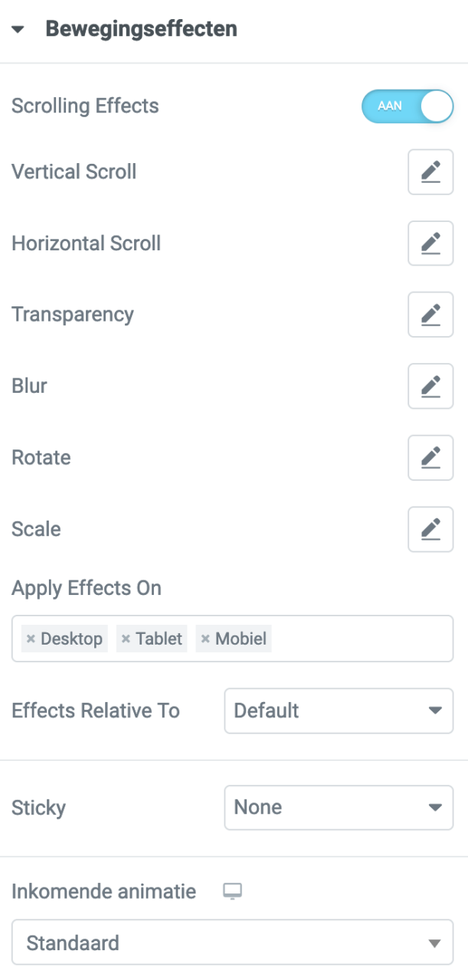Remove the Mobiel tag
Image resolution: width=468 pixels, height=980 pixels.
pos(205,639)
